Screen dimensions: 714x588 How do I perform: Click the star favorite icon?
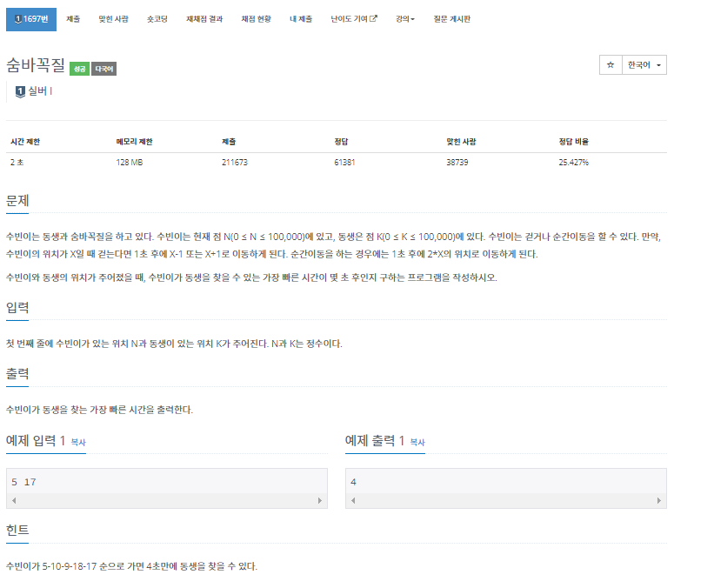pos(611,65)
